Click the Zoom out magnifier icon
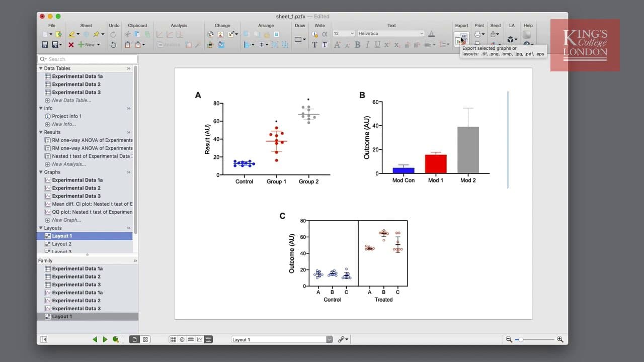 click(509, 339)
